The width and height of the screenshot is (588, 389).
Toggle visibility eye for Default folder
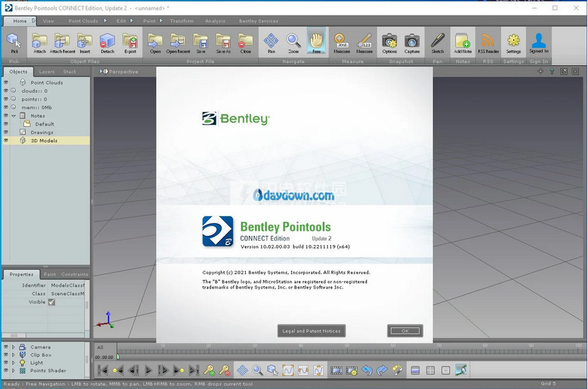[x=6, y=123]
